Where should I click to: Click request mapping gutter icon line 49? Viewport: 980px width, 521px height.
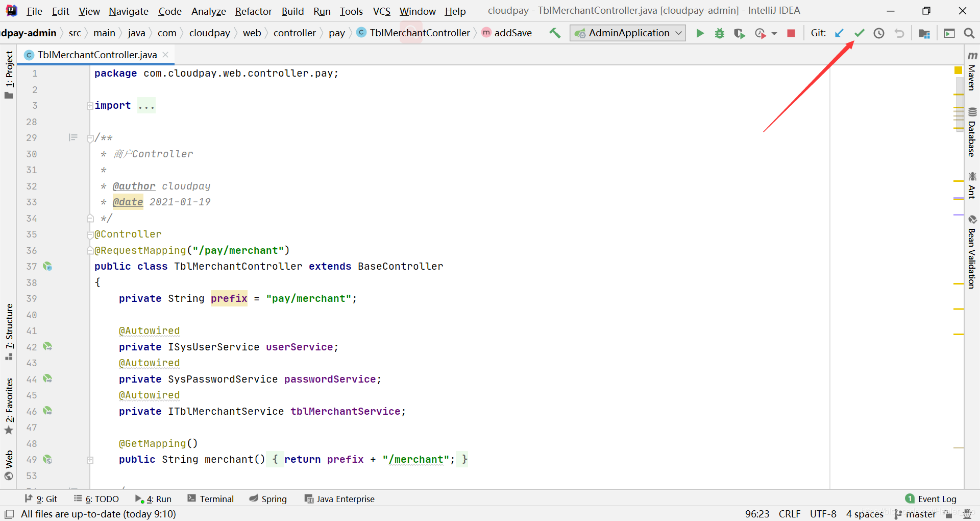click(47, 459)
